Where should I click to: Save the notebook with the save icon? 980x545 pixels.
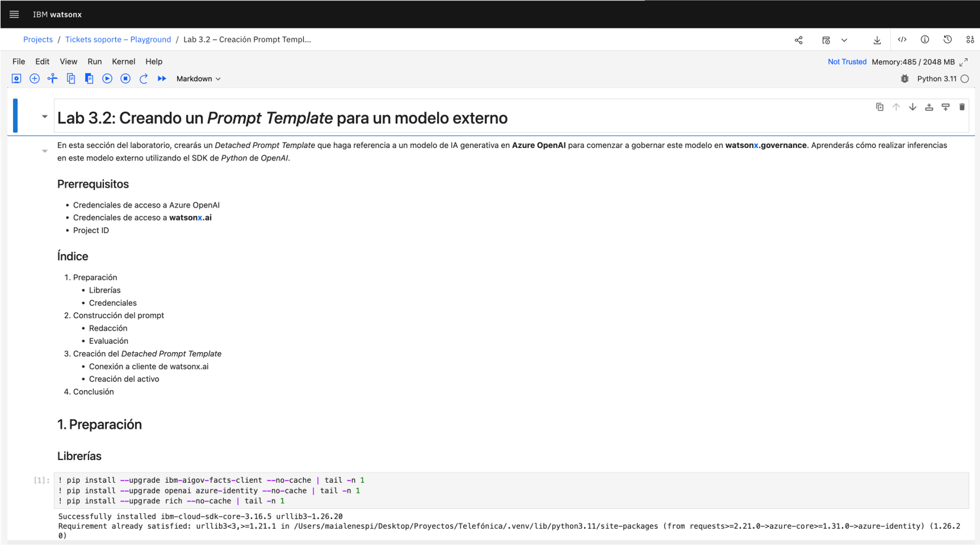(x=16, y=79)
